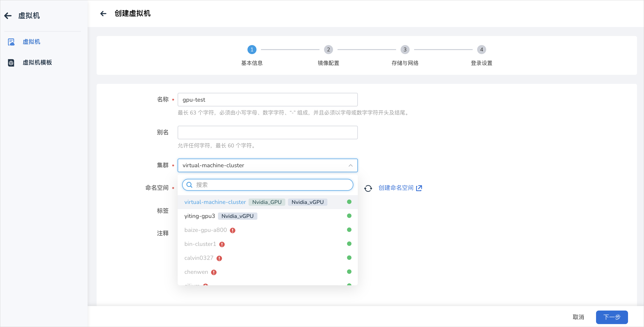This screenshot has height=327, width=644.
Task: Click green status dot of yiting-gpu3
Action: pyautogui.click(x=349, y=216)
